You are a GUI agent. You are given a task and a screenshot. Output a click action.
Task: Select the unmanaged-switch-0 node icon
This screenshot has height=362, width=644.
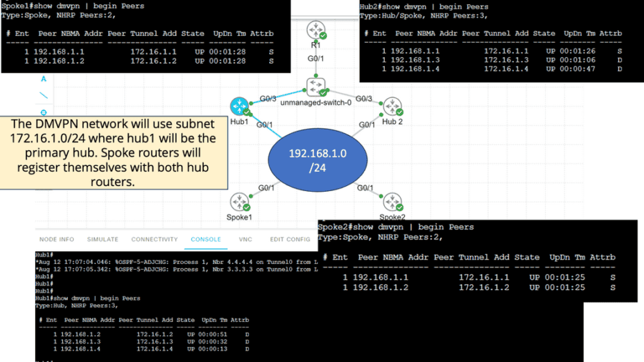[316, 87]
